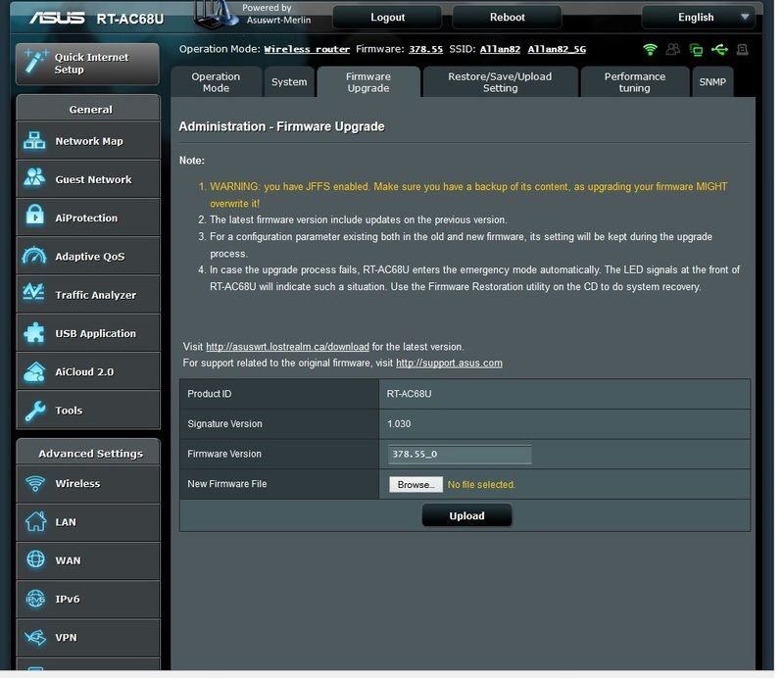Screen dimensions: 784x678
Task: Click the USB Application puzzle icon
Action: click(34, 332)
